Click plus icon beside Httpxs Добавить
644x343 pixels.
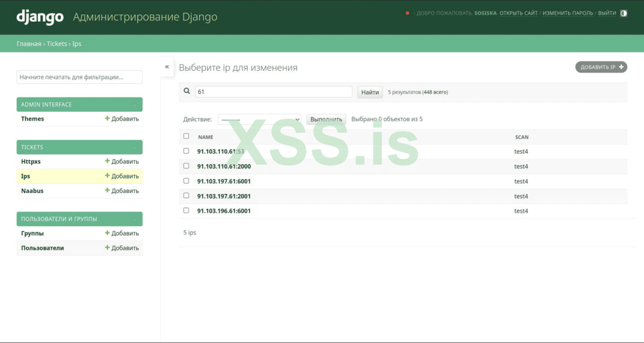pos(107,161)
